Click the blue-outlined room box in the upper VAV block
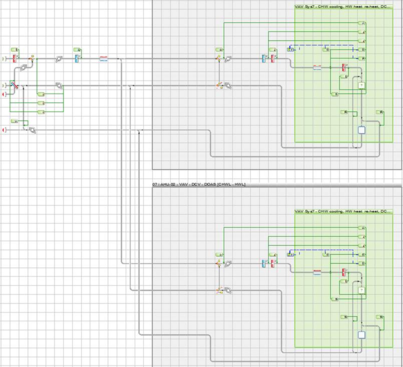This screenshot has height=367, width=403. (362, 130)
